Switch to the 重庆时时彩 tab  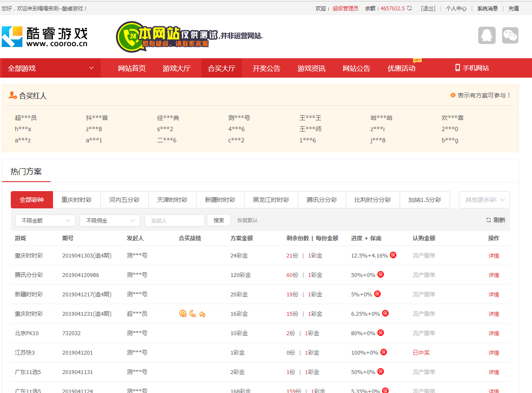click(77, 200)
